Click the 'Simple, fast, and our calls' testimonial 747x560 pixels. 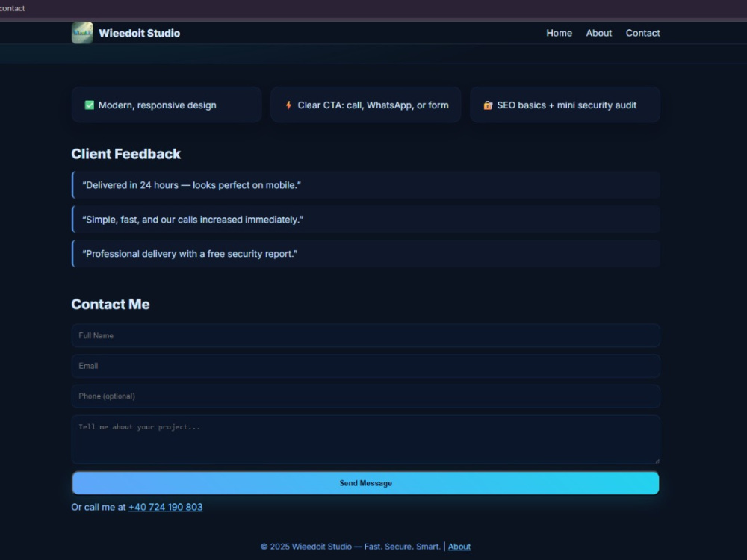(365, 219)
